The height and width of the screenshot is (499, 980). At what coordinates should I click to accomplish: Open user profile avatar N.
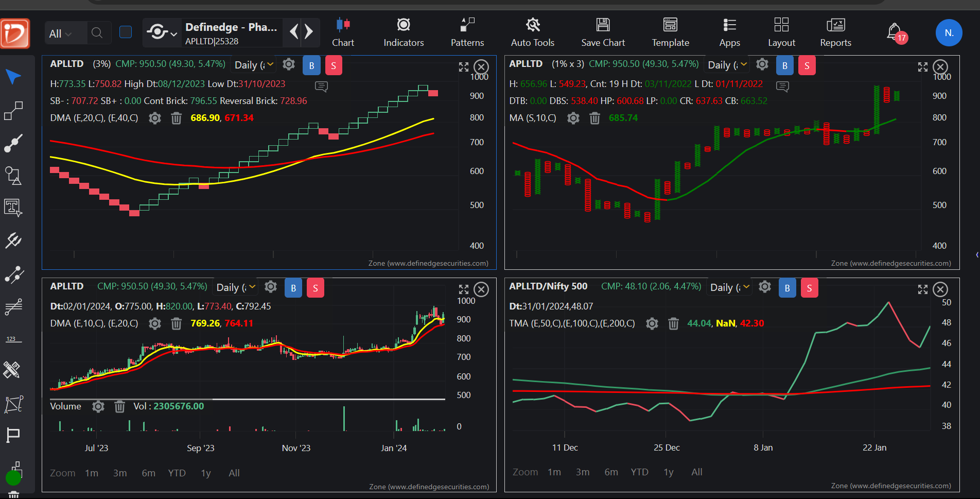pyautogui.click(x=949, y=33)
